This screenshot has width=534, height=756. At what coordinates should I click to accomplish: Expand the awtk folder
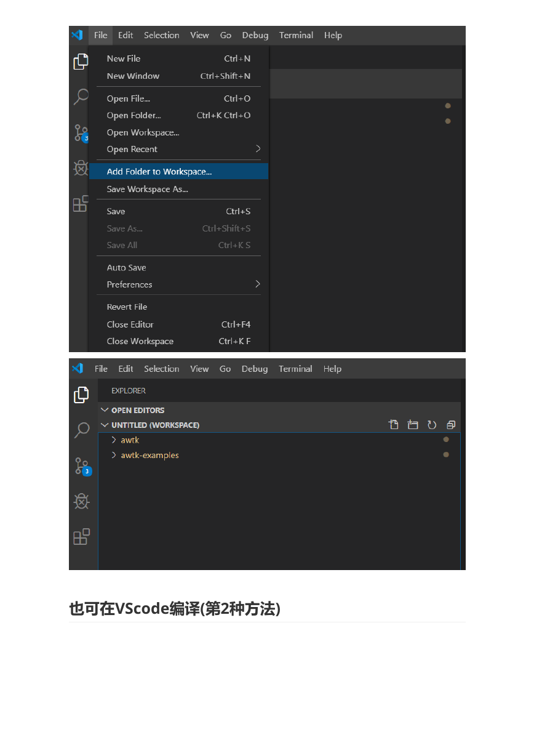click(x=114, y=440)
